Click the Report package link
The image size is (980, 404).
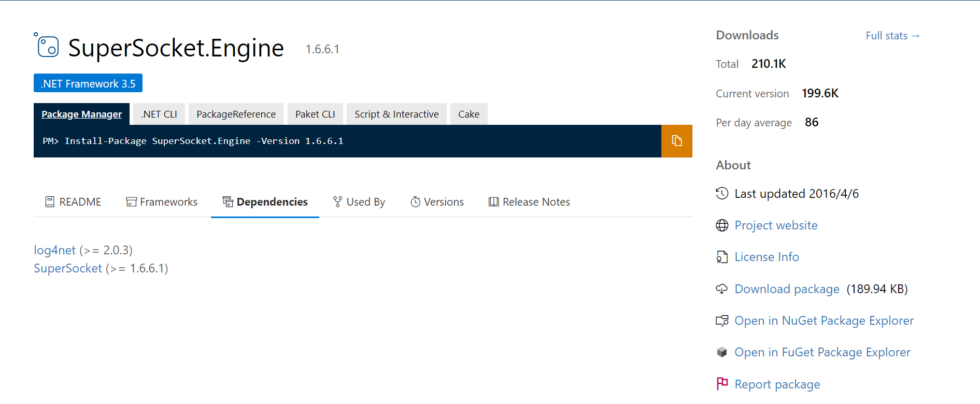click(x=777, y=384)
